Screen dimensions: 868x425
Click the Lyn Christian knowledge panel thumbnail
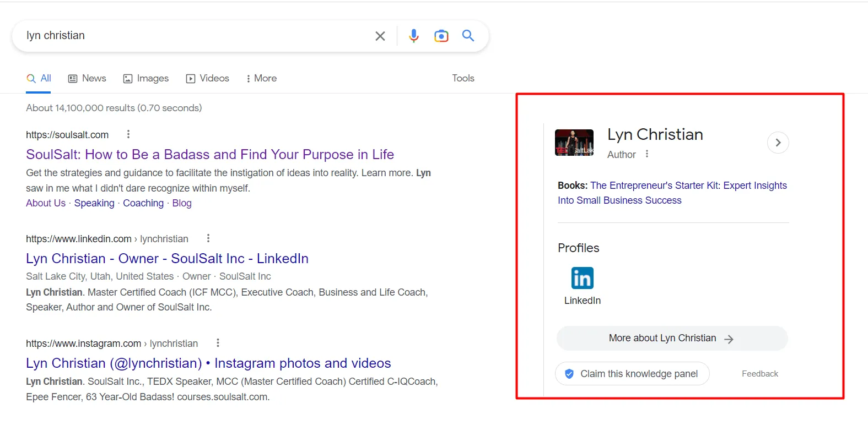(x=574, y=143)
